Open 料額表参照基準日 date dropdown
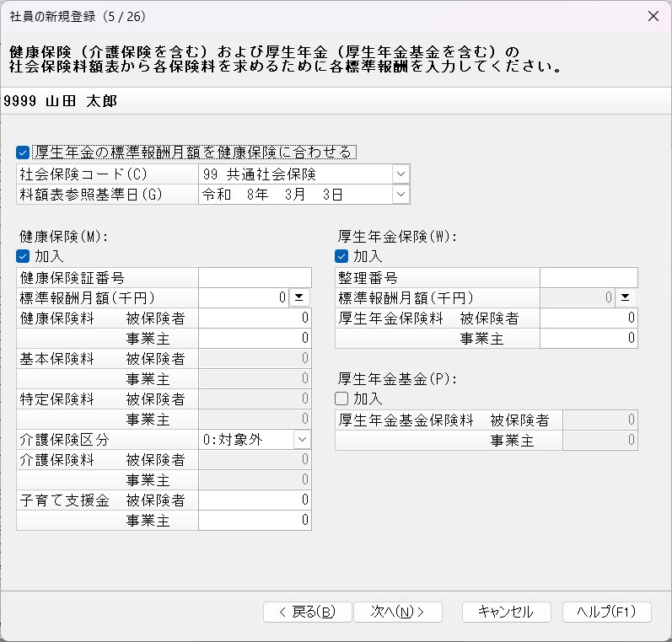 coord(400,195)
